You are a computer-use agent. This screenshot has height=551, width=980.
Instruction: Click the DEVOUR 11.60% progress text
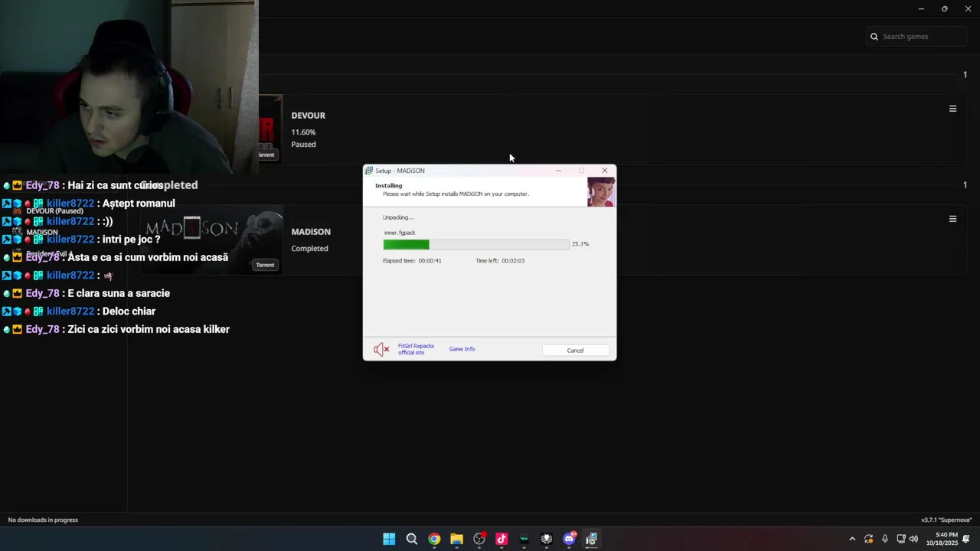click(303, 132)
